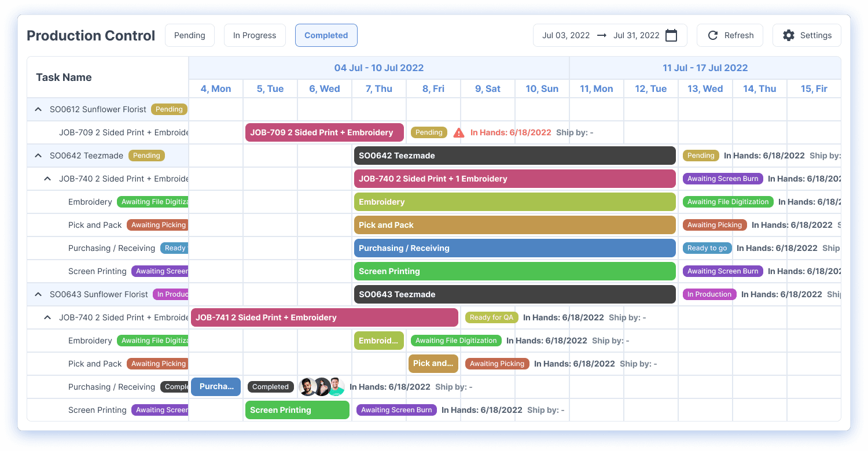The width and height of the screenshot is (868, 451).
Task: Click the date range input field
Action: tap(609, 35)
